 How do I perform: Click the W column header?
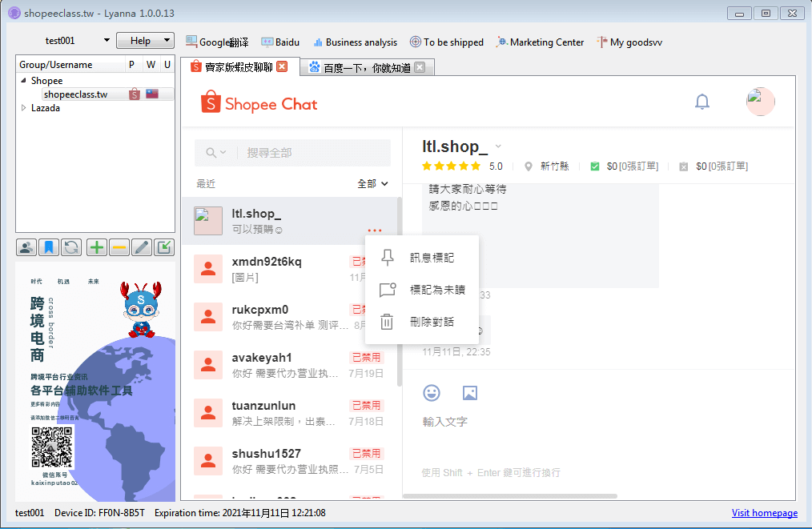(x=151, y=65)
